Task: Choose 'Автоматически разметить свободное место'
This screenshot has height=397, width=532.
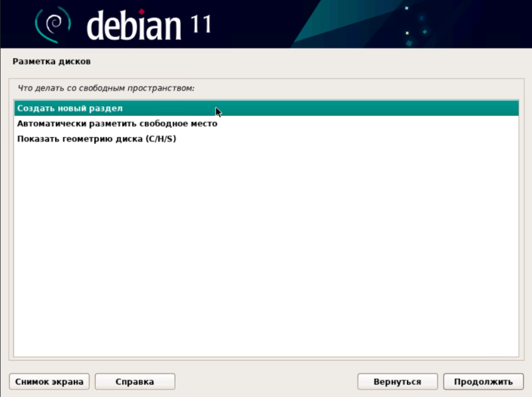Action: (267, 123)
